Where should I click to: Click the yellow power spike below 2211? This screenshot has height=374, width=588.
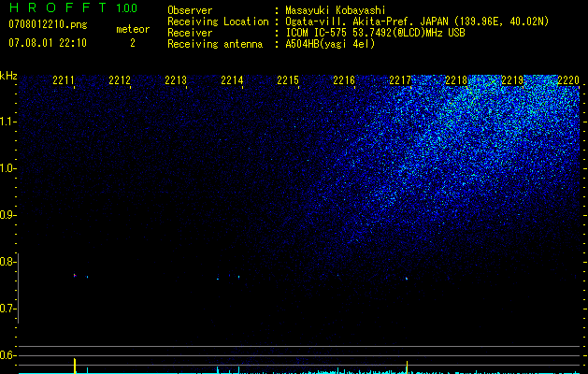coord(75,366)
